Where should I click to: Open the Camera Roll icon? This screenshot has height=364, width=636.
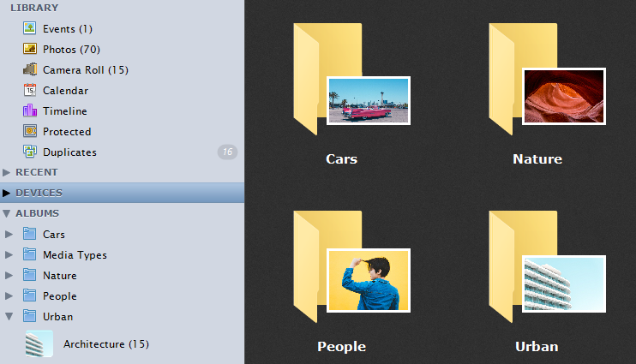coord(30,69)
